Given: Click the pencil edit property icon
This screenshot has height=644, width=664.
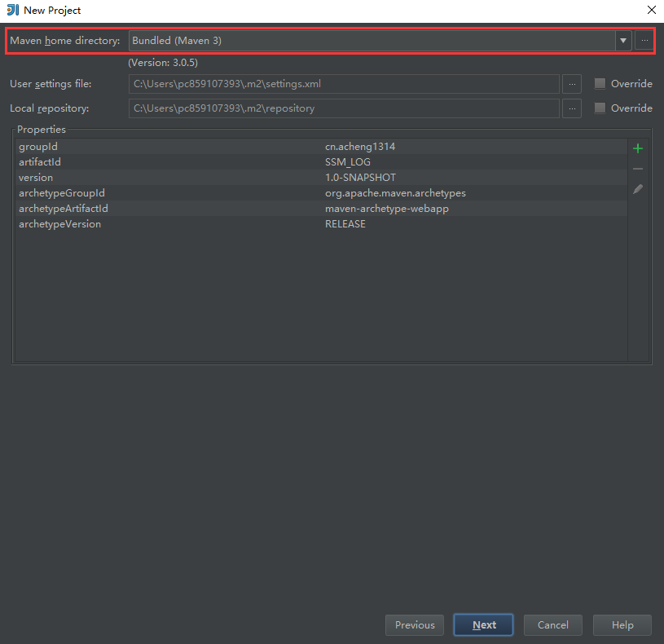Looking at the screenshot, I should 638,189.
